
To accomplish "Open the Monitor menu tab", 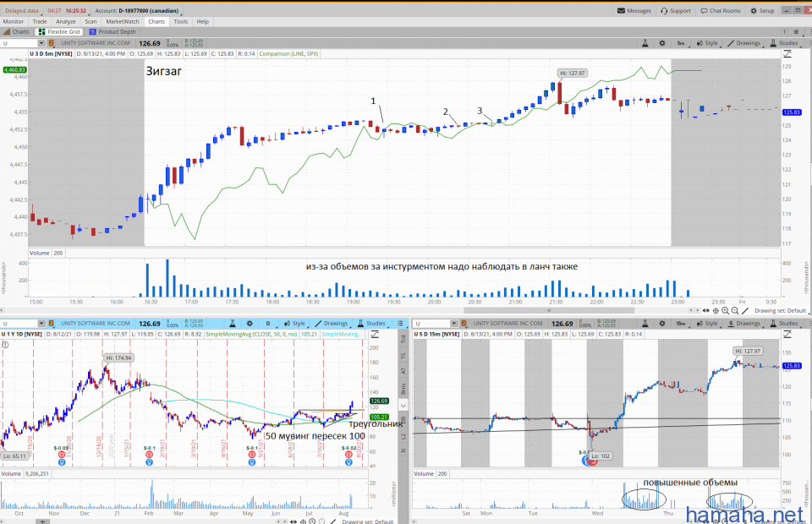I will pyautogui.click(x=14, y=22).
